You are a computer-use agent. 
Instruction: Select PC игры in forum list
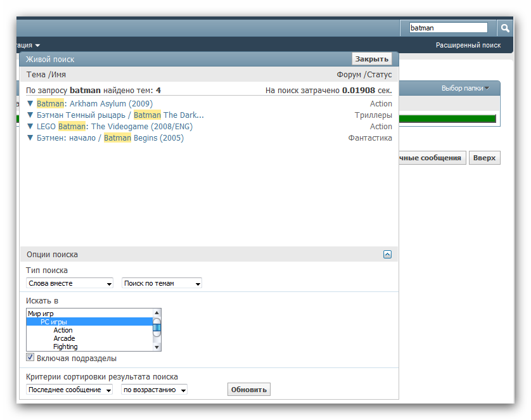pos(90,322)
